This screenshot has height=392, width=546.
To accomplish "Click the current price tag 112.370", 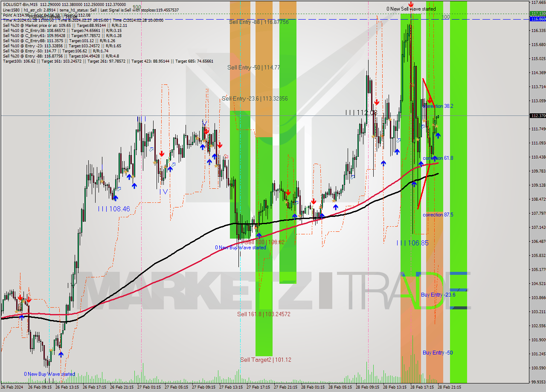I will tap(537, 115).
